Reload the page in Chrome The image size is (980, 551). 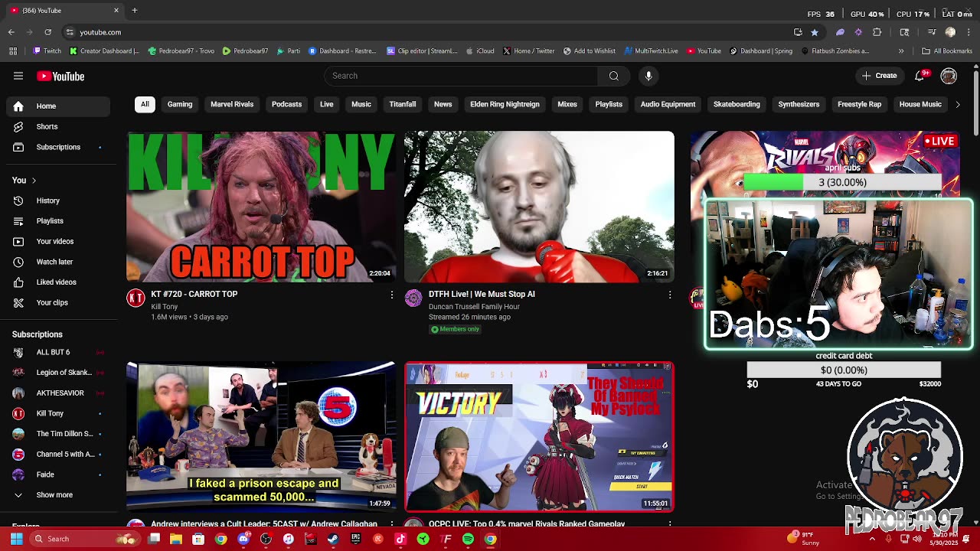(47, 32)
